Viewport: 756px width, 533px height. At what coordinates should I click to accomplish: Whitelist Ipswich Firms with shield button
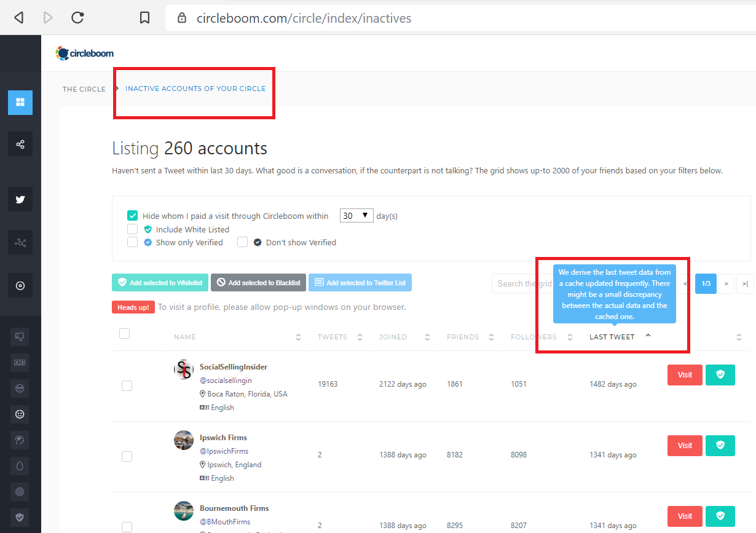tap(720, 445)
